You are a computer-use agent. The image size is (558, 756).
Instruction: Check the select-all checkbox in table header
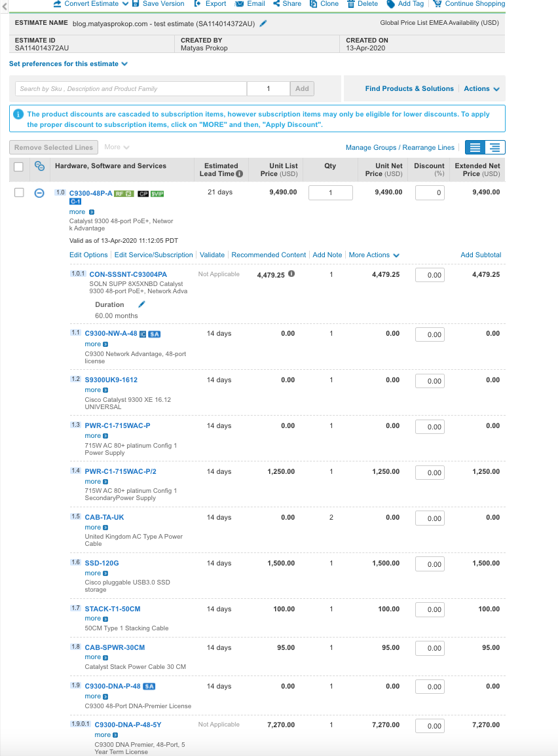click(19, 167)
